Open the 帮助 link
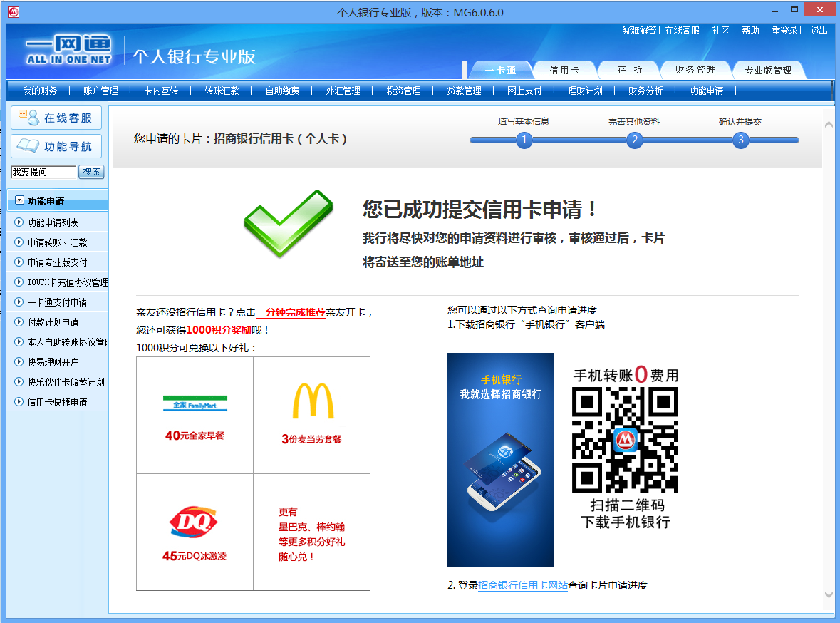This screenshot has width=840, height=623. click(x=750, y=30)
